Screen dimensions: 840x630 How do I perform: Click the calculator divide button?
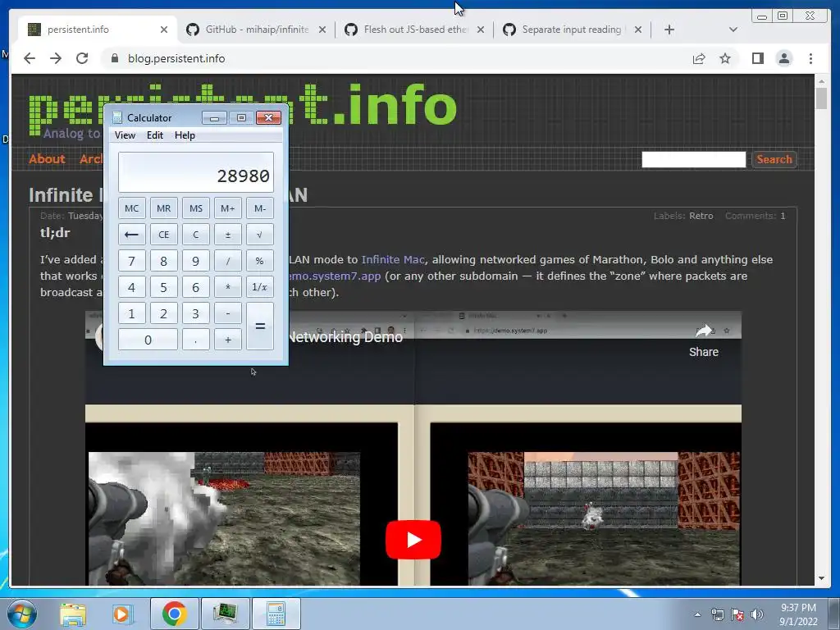click(228, 261)
